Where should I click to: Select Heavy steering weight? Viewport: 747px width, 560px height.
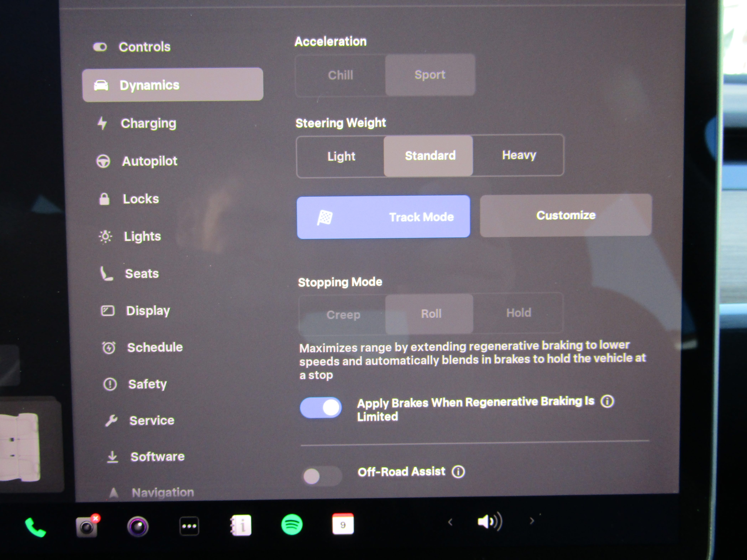pyautogui.click(x=518, y=155)
